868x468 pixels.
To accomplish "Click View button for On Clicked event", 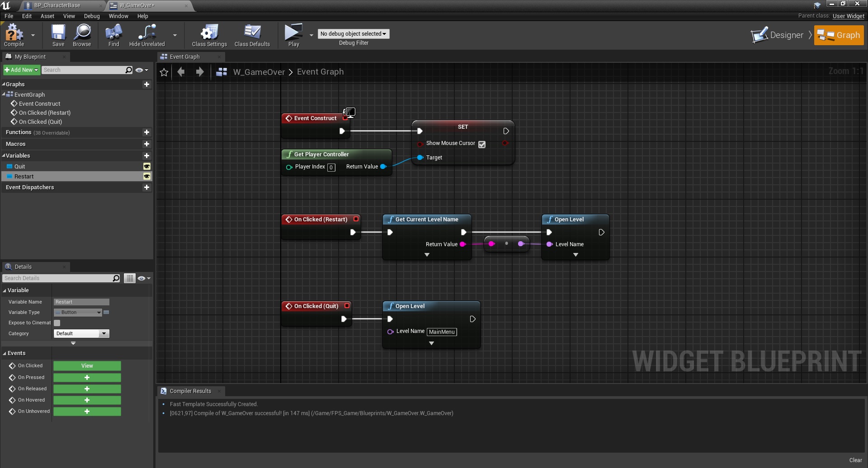I will coord(87,366).
